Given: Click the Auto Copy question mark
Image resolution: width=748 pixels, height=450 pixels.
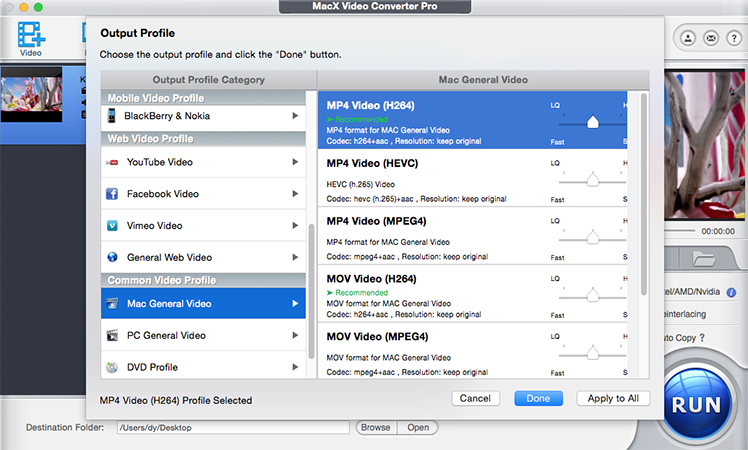Looking at the screenshot, I should click(x=702, y=338).
